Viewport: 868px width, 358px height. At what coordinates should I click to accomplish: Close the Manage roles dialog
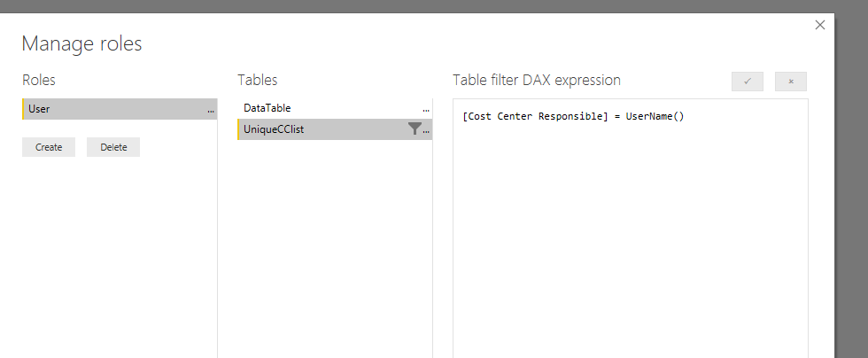820,25
